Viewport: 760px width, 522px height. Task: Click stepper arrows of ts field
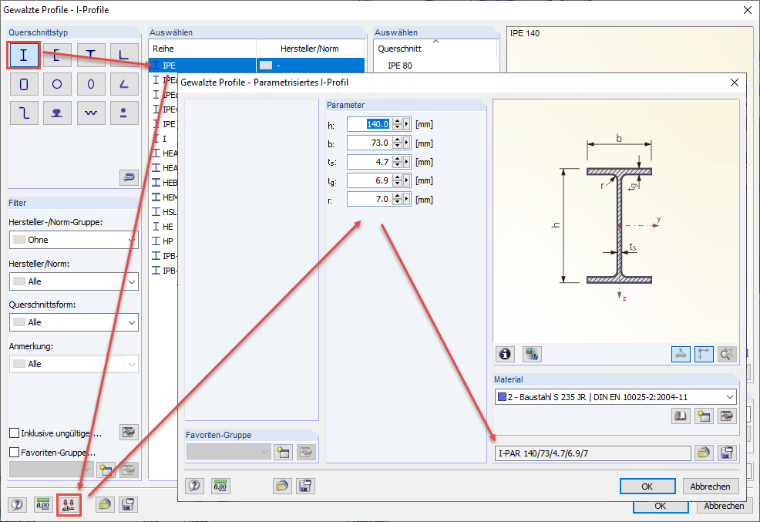pyautogui.click(x=397, y=162)
